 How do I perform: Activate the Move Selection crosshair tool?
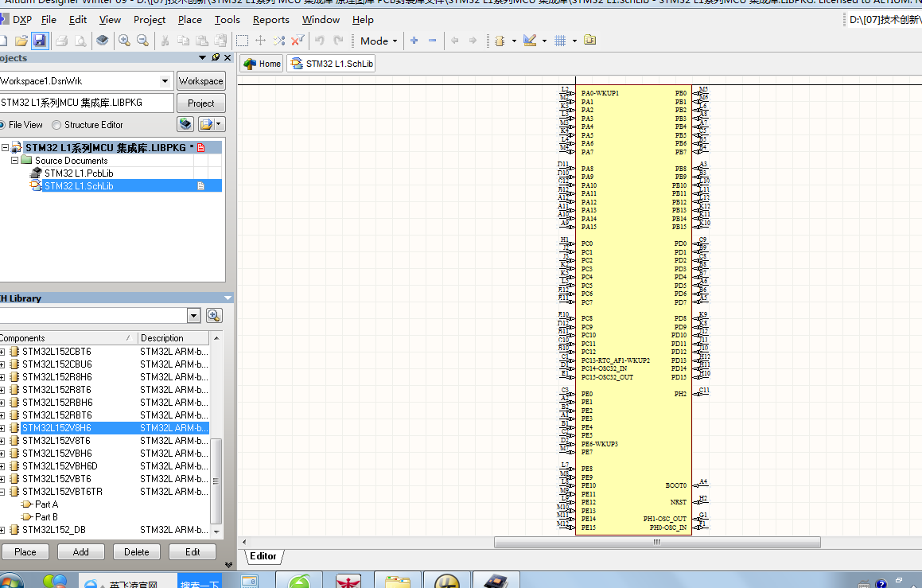click(260, 41)
